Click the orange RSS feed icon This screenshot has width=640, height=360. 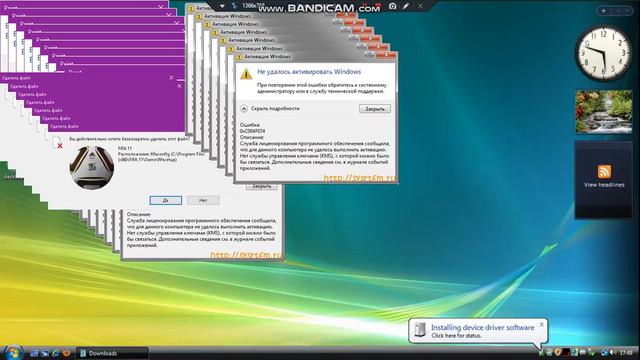coord(604,171)
